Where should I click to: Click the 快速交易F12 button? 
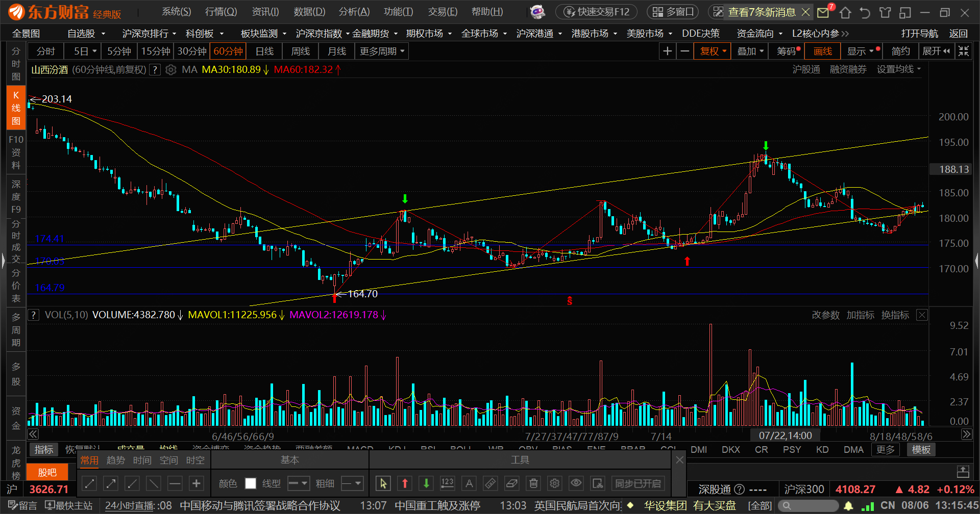point(597,12)
